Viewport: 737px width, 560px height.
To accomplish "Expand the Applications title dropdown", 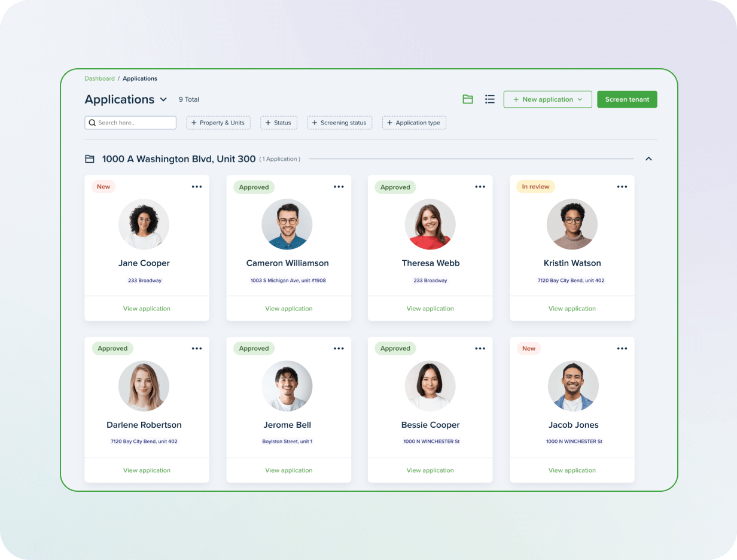I will click(x=163, y=99).
